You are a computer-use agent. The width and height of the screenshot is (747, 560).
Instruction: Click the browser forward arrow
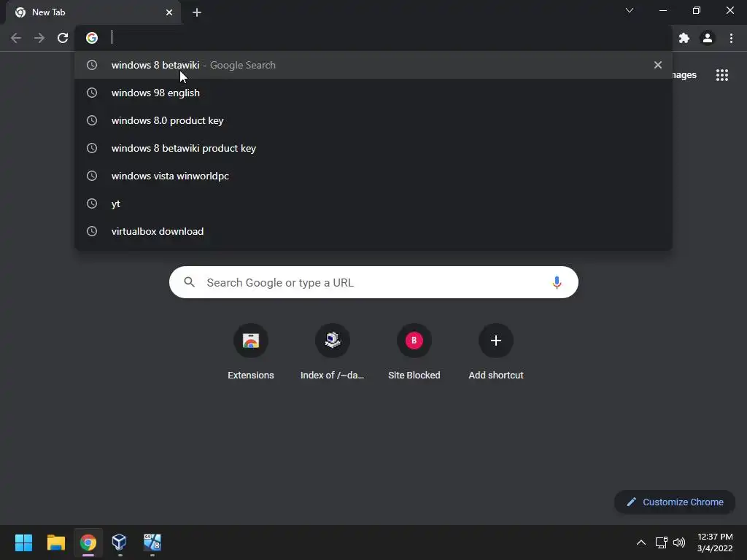(39, 38)
